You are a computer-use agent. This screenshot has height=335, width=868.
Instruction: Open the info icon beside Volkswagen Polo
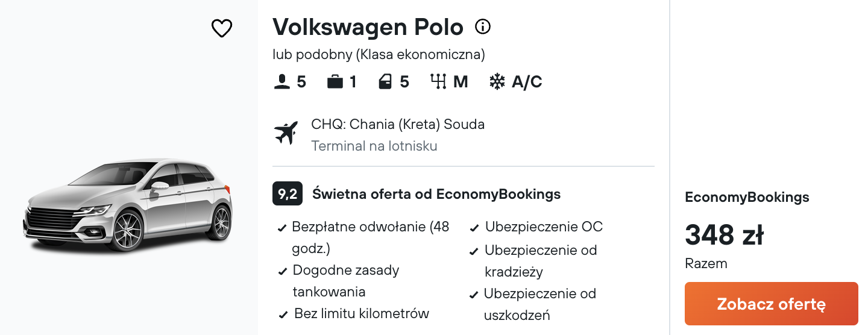click(x=483, y=27)
